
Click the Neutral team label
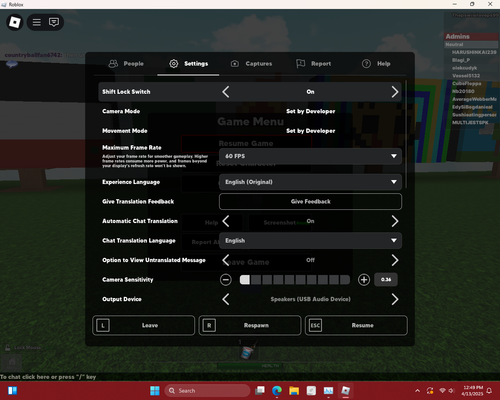pos(471,45)
